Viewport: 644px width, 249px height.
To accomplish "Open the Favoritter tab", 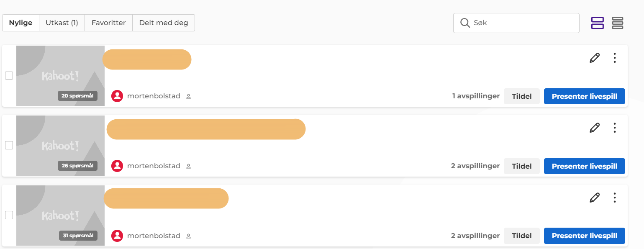I will point(109,23).
